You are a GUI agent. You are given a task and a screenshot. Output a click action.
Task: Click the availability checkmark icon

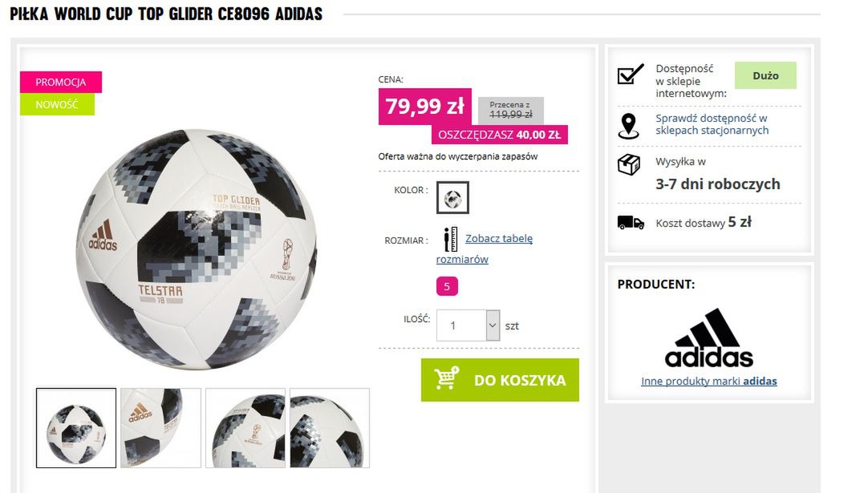click(630, 74)
